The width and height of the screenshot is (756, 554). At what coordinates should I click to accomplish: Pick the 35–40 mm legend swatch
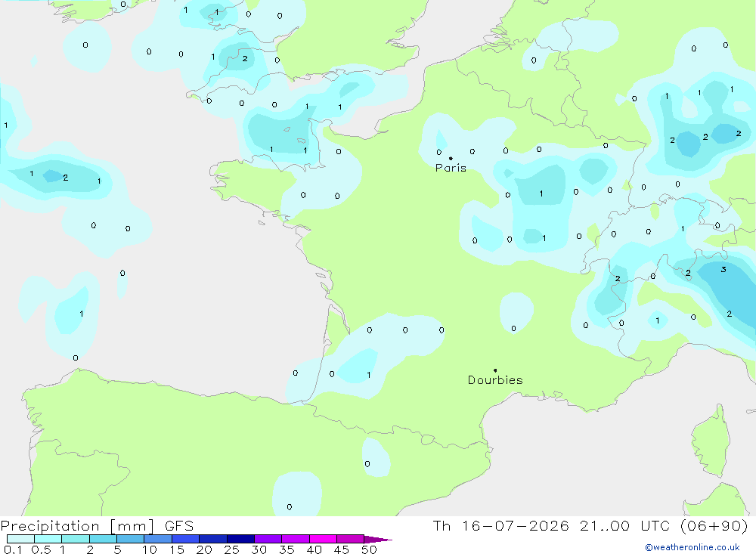pyautogui.click(x=296, y=539)
